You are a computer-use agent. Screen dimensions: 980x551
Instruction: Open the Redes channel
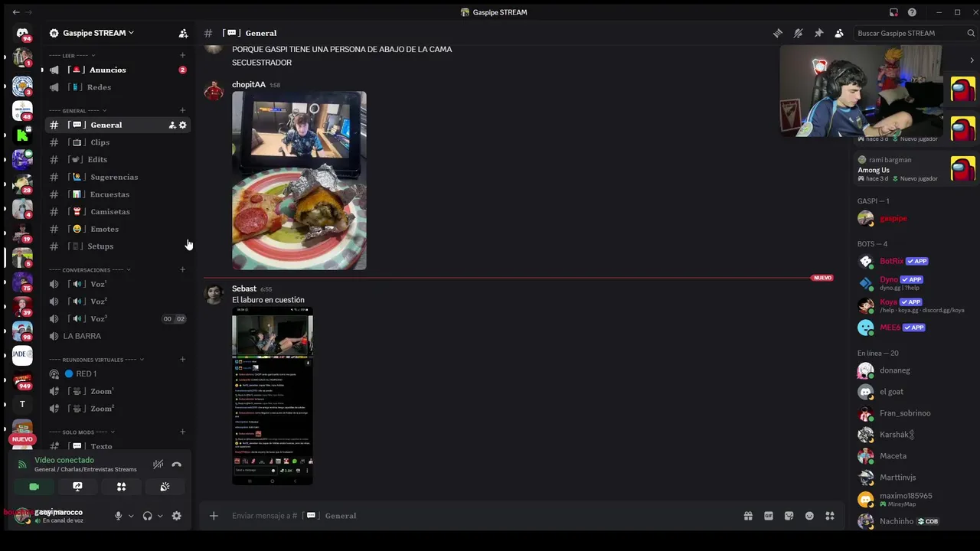tap(117, 87)
